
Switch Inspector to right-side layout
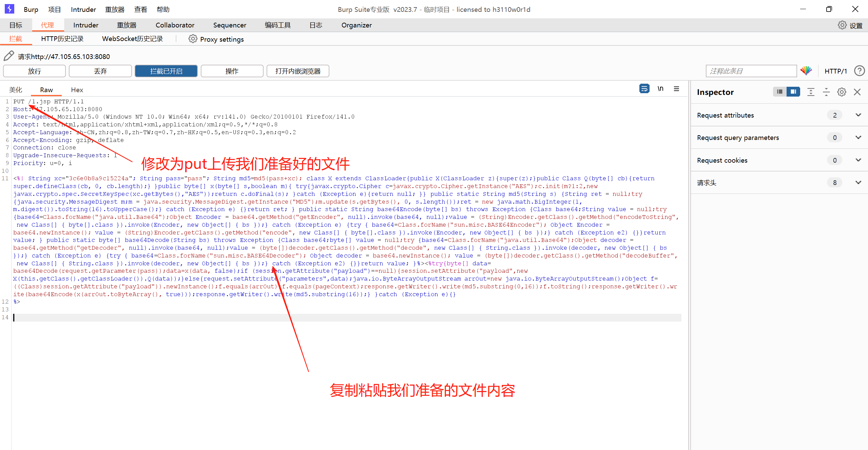[x=793, y=92]
